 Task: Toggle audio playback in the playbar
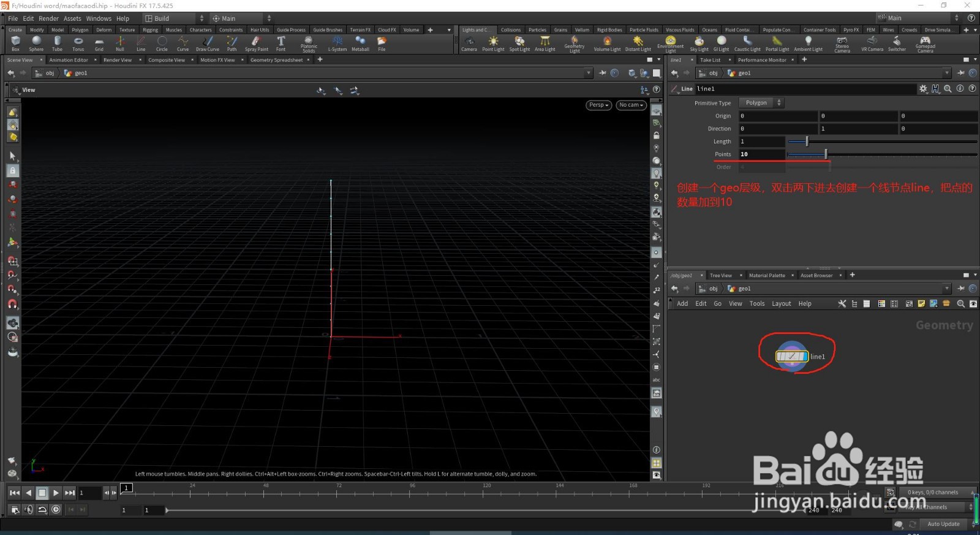coord(29,509)
